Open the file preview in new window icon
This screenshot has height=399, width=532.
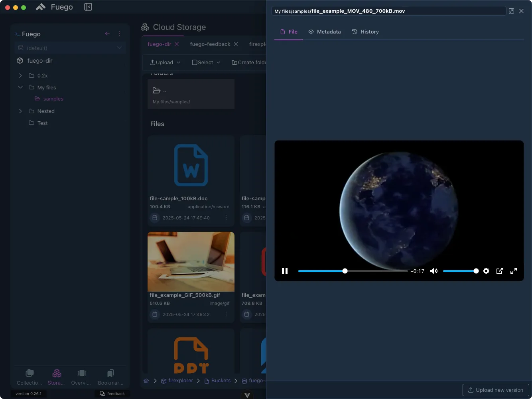tap(511, 11)
